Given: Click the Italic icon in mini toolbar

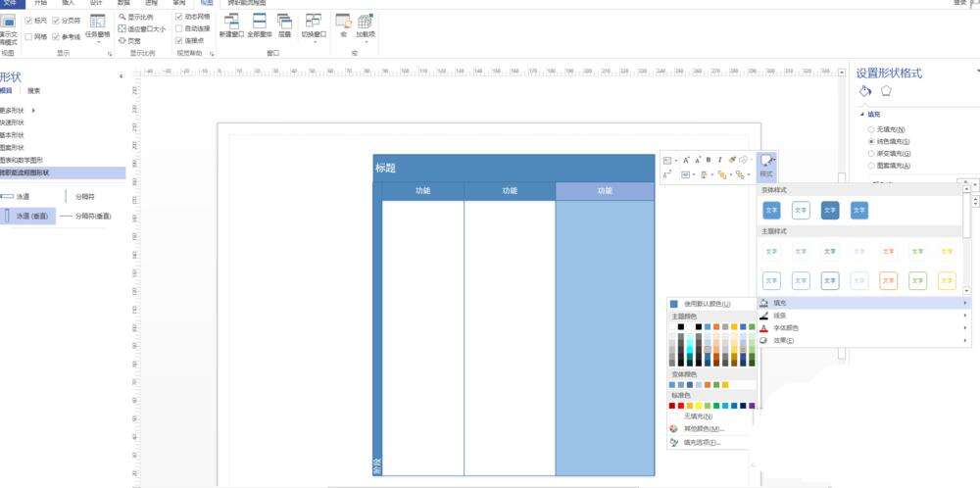Looking at the screenshot, I should (719, 160).
